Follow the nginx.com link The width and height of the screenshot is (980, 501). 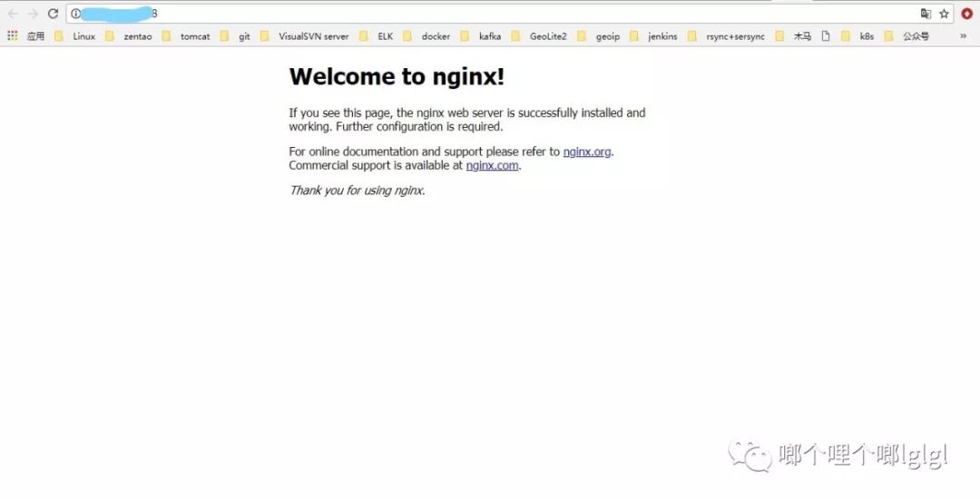[x=492, y=166]
